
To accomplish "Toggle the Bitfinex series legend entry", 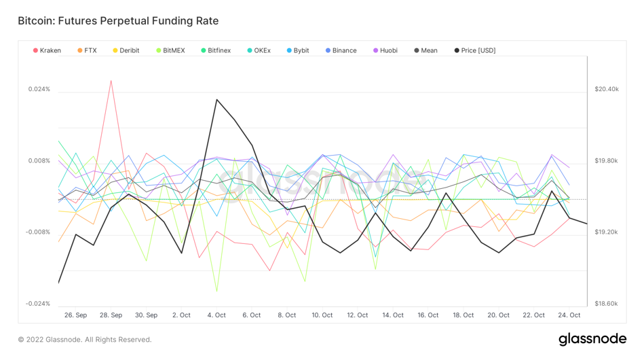I will (216, 50).
